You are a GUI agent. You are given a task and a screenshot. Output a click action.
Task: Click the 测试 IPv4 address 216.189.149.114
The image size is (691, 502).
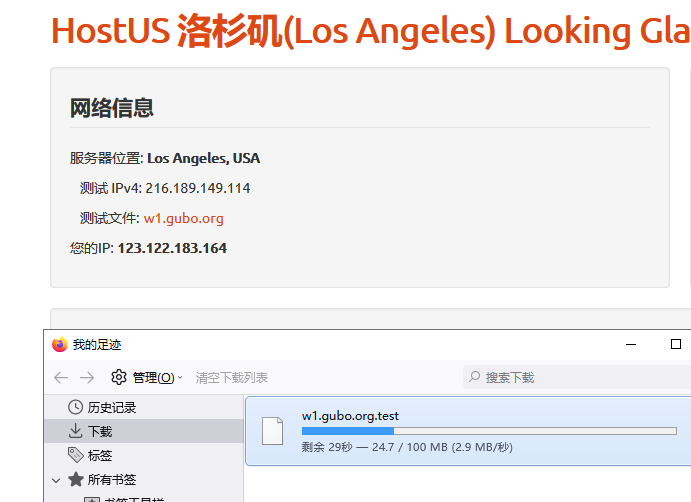click(198, 188)
